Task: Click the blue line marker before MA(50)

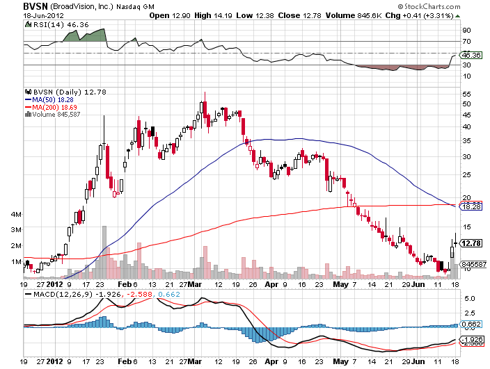Action: [x=28, y=100]
